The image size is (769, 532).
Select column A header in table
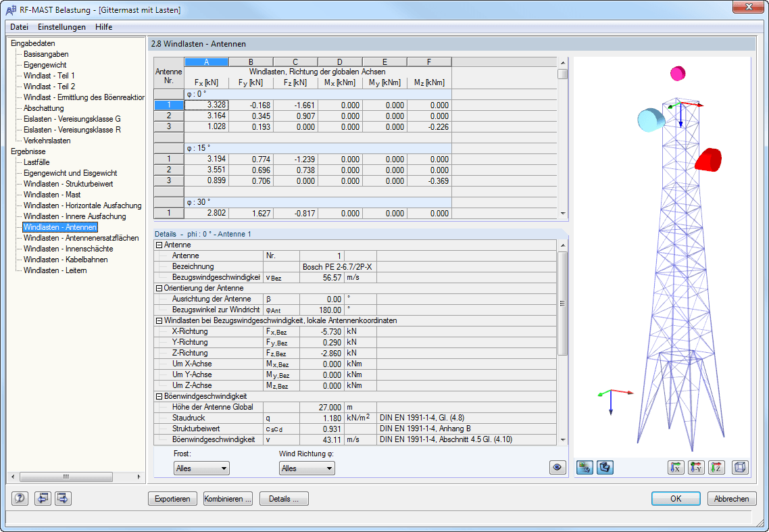207,62
